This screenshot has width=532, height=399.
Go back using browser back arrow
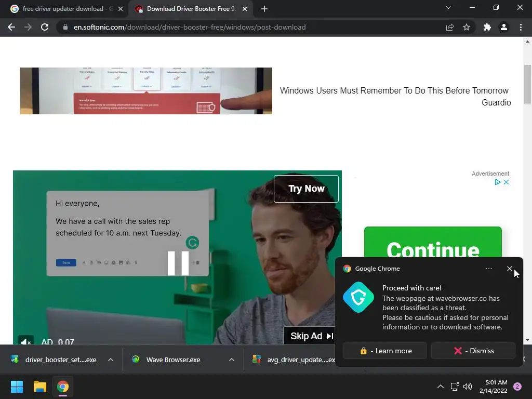point(11,27)
